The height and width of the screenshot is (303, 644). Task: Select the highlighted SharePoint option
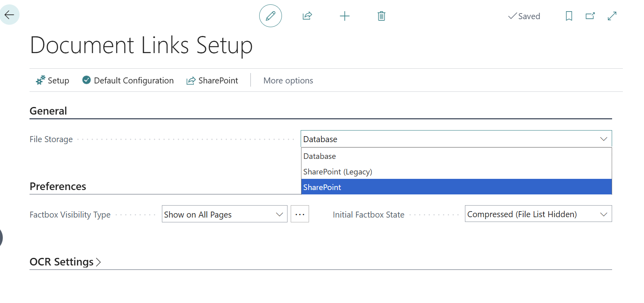322,187
